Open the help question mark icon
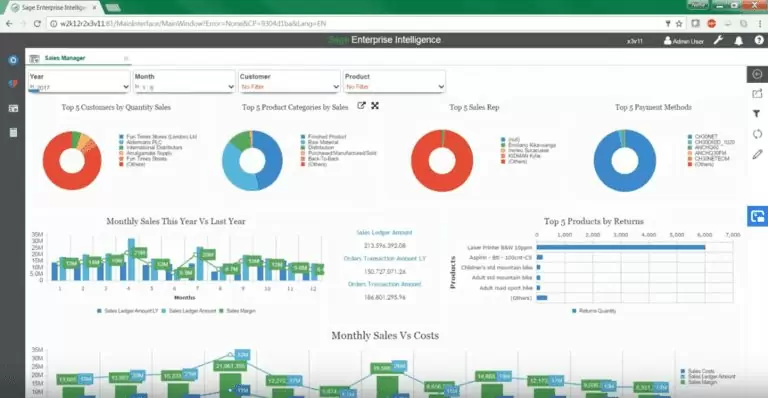Image resolution: width=768 pixels, height=398 pixels. [759, 41]
